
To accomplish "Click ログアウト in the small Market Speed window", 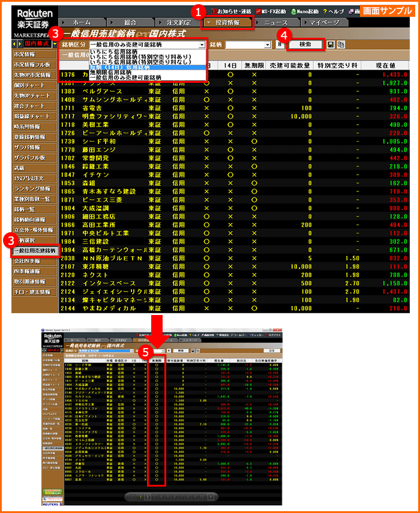I will click(274, 335).
